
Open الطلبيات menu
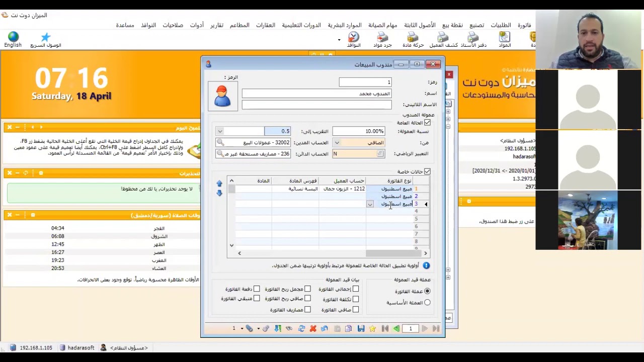(x=501, y=25)
